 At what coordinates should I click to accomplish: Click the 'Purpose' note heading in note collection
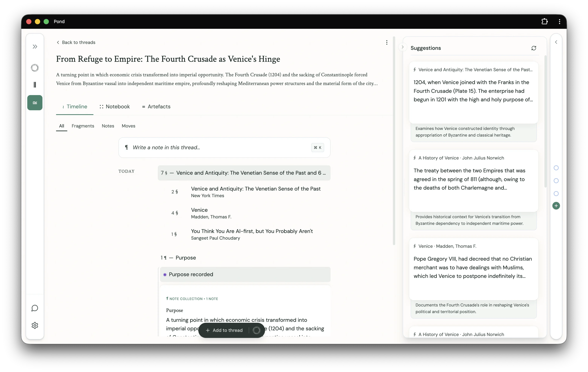tap(174, 310)
